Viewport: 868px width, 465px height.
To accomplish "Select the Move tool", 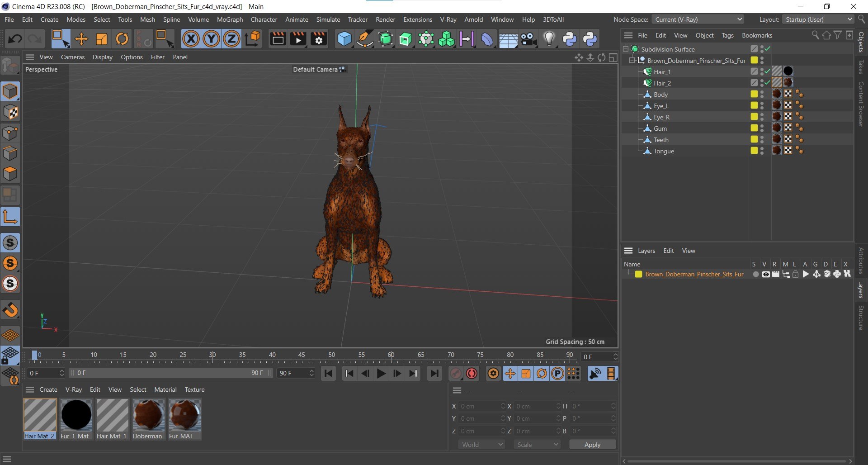I will click(x=81, y=39).
